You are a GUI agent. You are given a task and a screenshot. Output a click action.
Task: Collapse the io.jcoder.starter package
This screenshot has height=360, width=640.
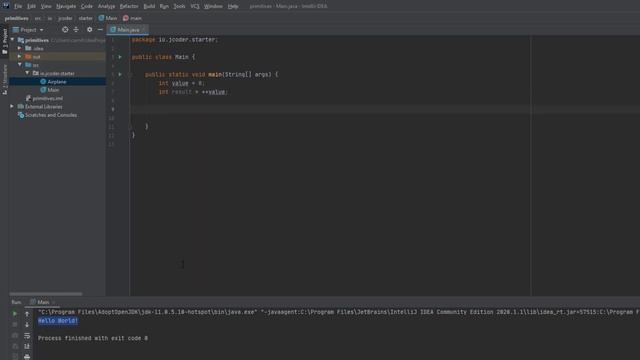27,73
